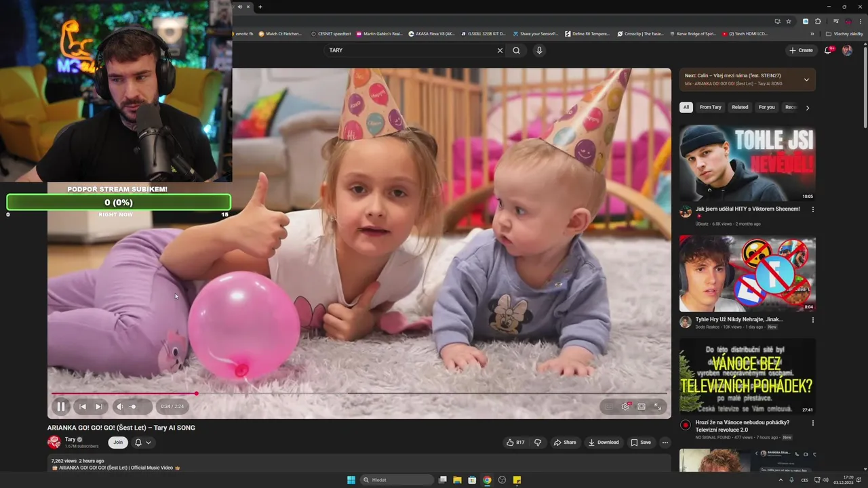Open NO SIGNAL FOUND channel avatar
The height and width of the screenshot is (488, 868).
686,425
